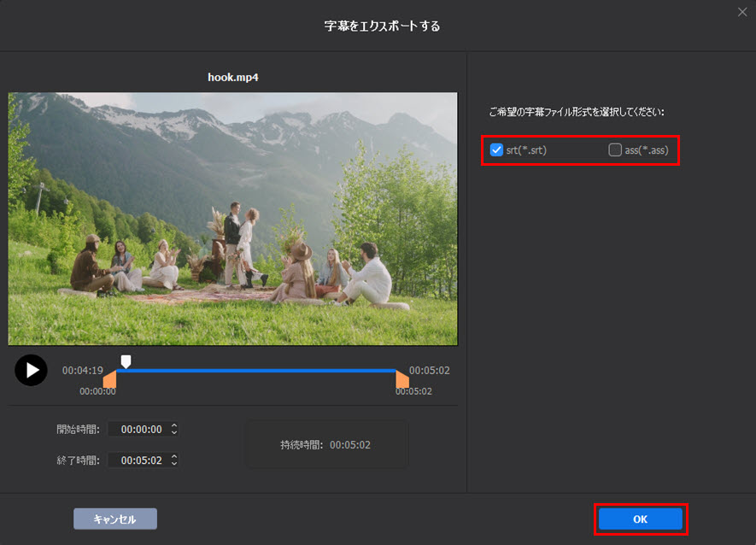
Task: Click the キャンセル button
Action: coord(115,519)
